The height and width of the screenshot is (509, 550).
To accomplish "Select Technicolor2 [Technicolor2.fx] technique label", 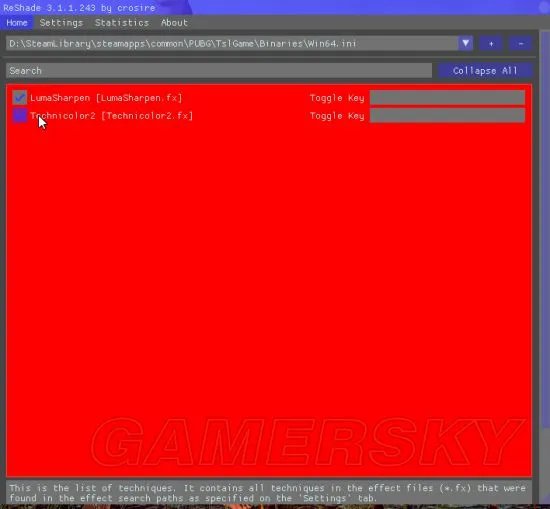I will [112, 116].
